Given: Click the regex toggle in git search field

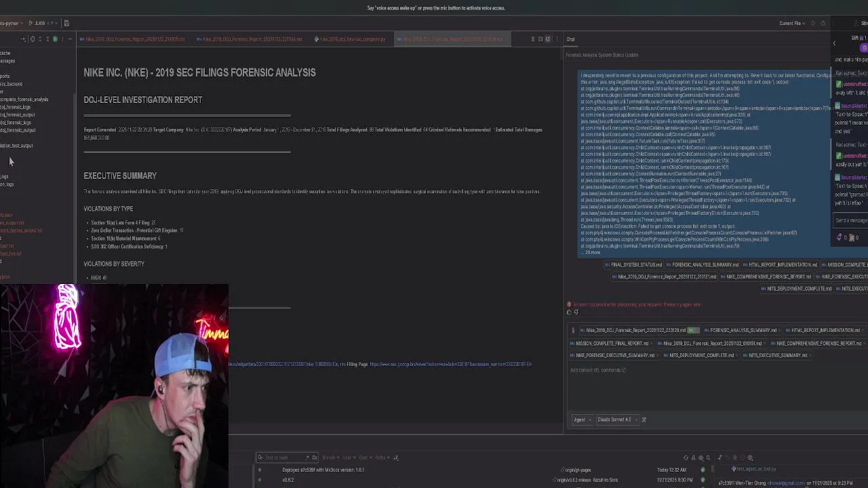Looking at the screenshot, I should tap(308, 457).
